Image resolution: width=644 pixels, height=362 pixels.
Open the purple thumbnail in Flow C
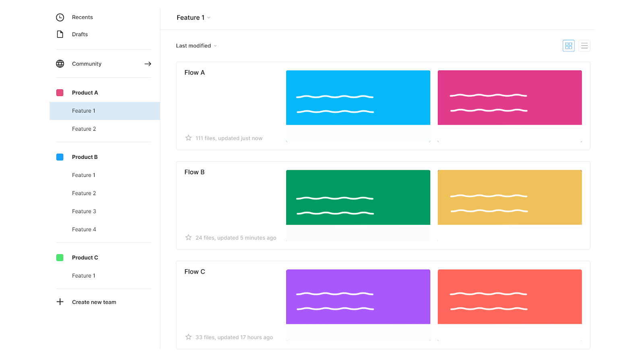pyautogui.click(x=358, y=297)
